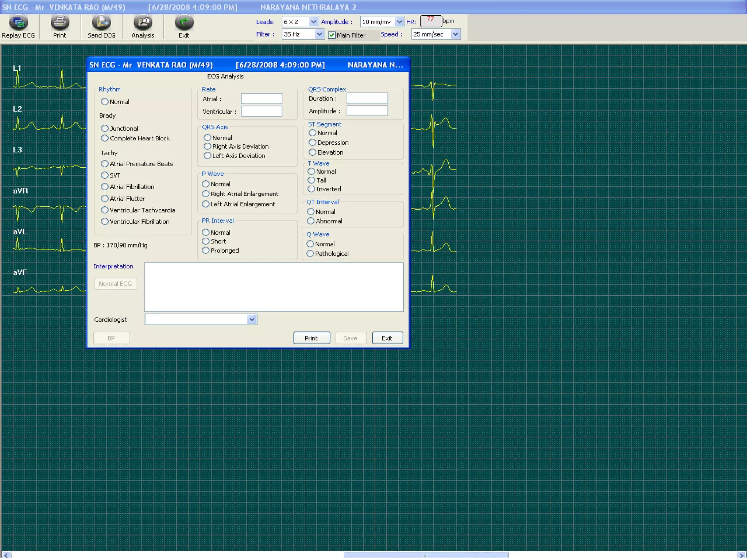Click the Print printer icon in toolbar

tap(60, 23)
